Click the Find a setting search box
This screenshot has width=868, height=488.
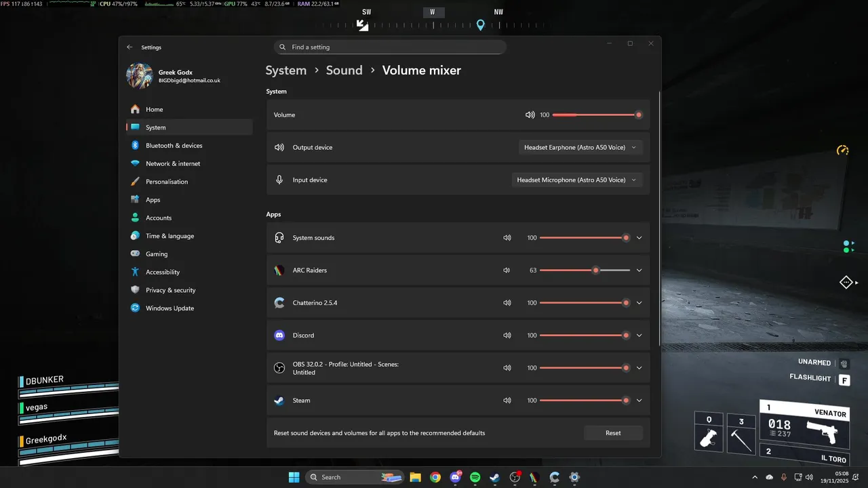pos(390,47)
